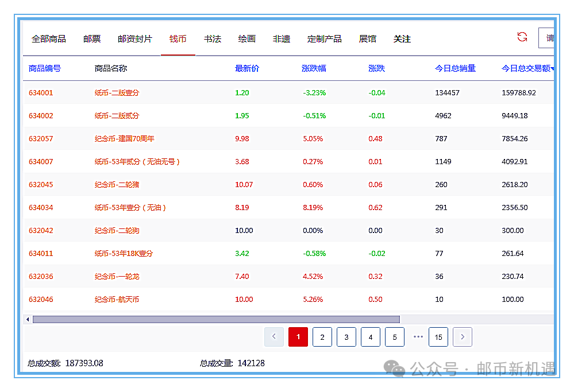The image size is (574, 392).
Task: Click latest price 10.07
Action: click(x=244, y=185)
